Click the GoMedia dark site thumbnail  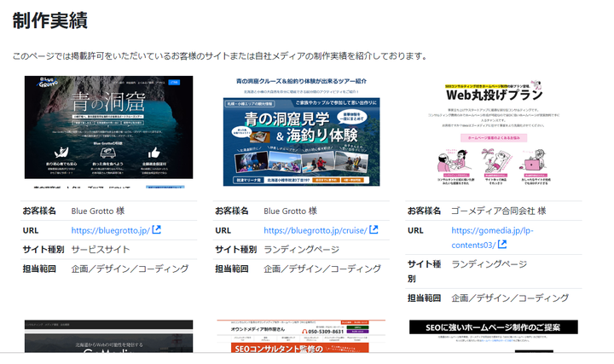click(108, 336)
